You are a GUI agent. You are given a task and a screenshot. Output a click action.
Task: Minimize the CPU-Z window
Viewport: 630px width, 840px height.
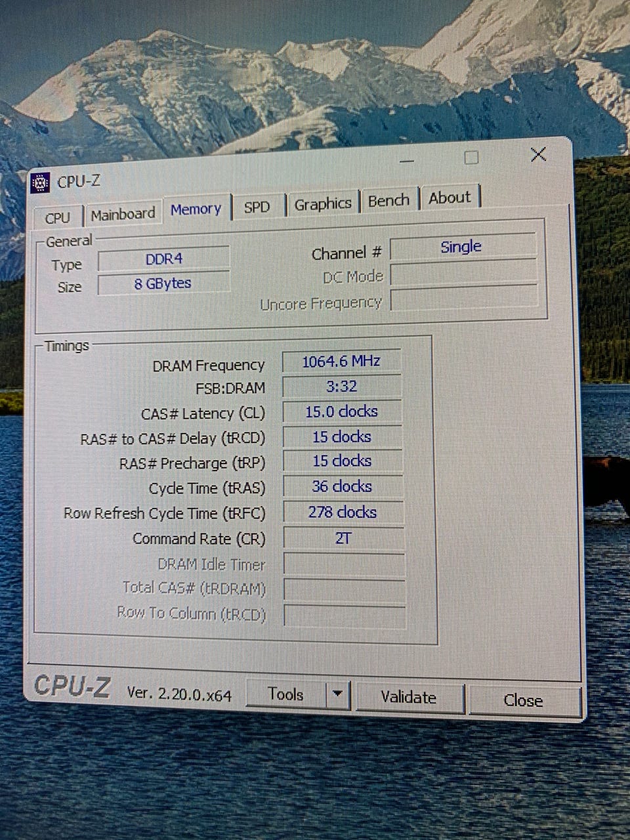408,161
